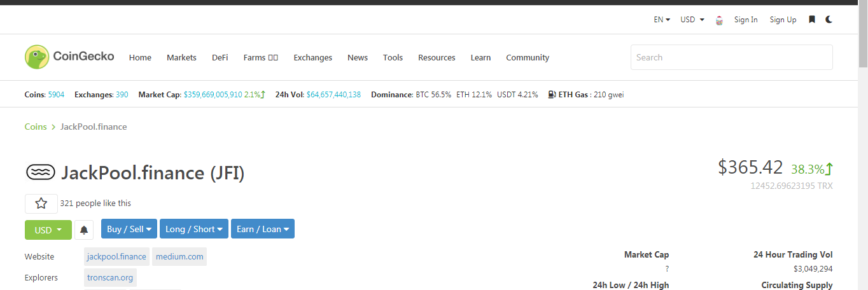Click the Exchanges count 390

point(122,94)
